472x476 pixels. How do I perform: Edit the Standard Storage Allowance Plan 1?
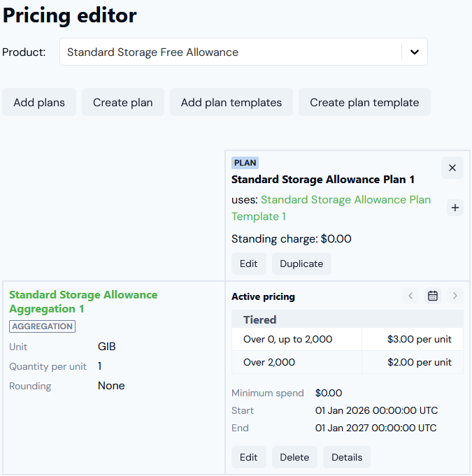click(x=248, y=264)
